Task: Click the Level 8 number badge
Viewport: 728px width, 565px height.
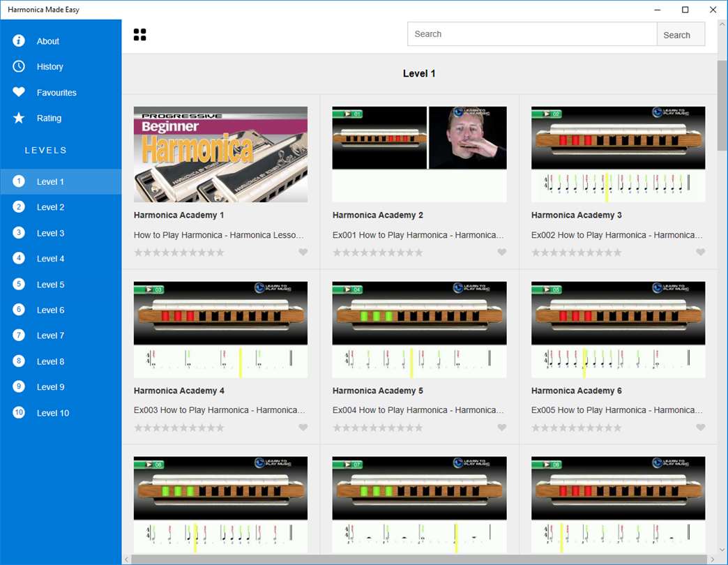Action: [x=19, y=361]
